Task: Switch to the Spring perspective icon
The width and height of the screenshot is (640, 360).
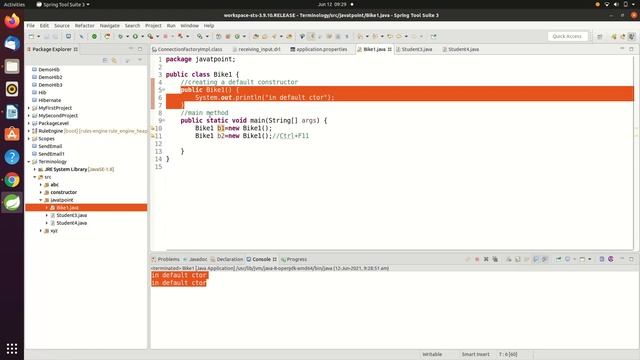Action: tap(613, 36)
